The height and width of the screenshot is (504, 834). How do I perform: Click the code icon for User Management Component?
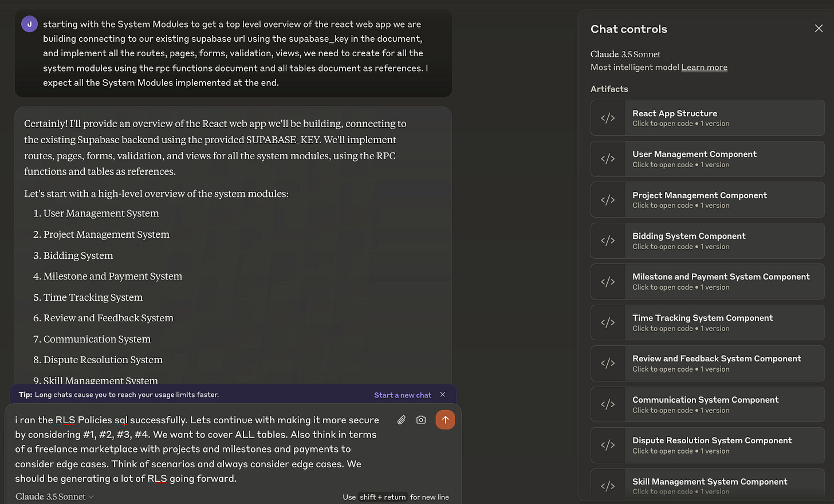(608, 159)
